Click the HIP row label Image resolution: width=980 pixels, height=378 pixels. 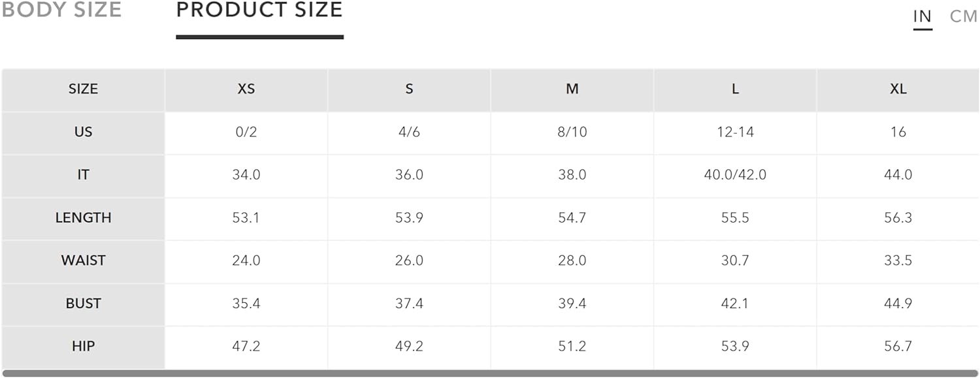pyautogui.click(x=83, y=347)
